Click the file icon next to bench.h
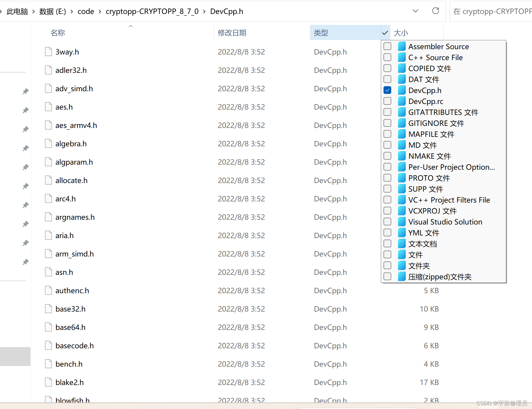The width and height of the screenshot is (532, 409). click(48, 364)
